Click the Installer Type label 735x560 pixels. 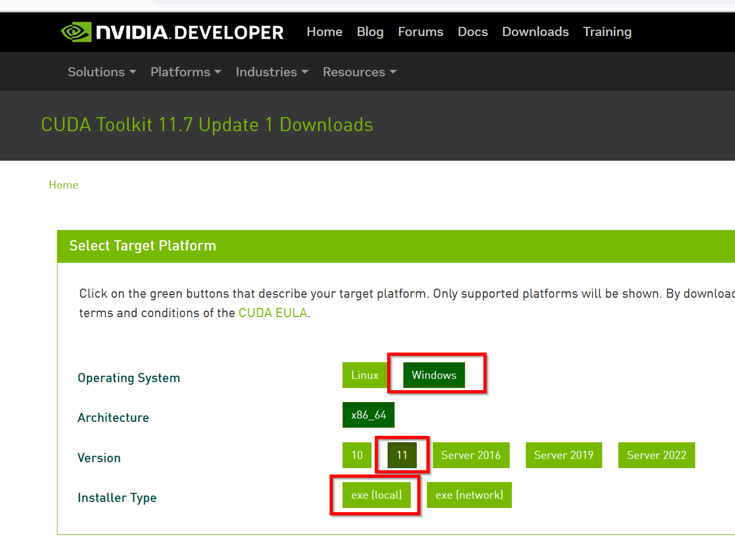coord(117,498)
